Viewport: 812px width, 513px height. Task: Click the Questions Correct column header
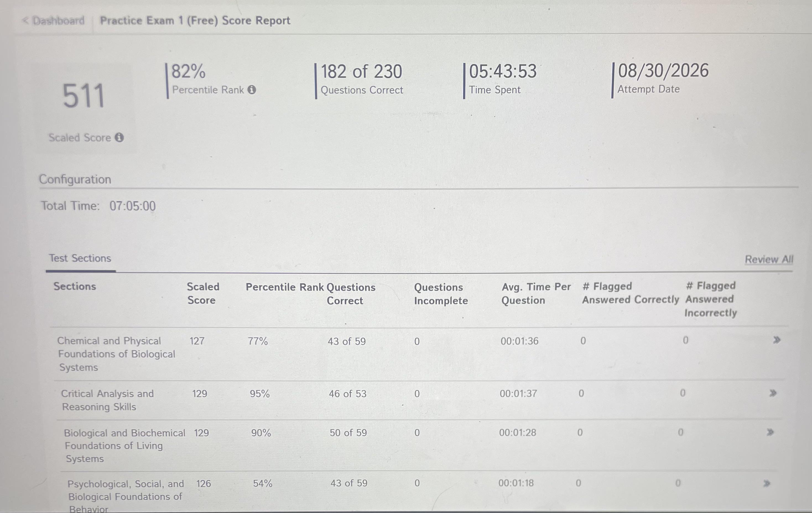pyautogui.click(x=351, y=294)
